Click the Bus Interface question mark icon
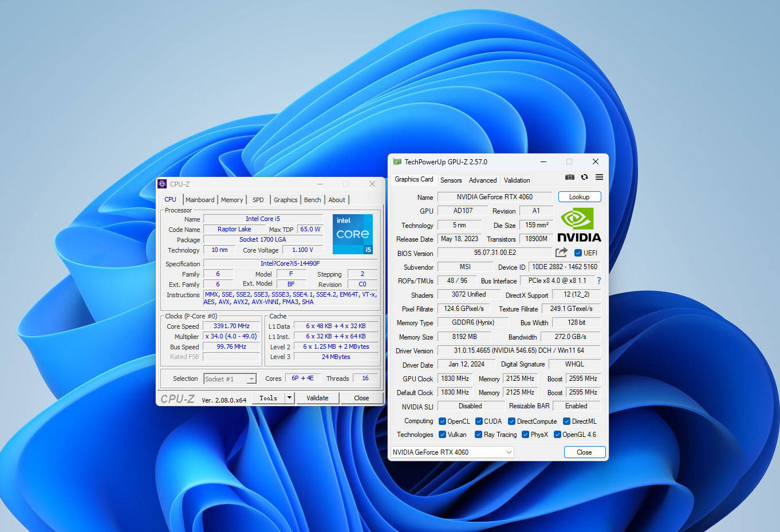Viewport: 780px width, 532px height. (x=599, y=281)
